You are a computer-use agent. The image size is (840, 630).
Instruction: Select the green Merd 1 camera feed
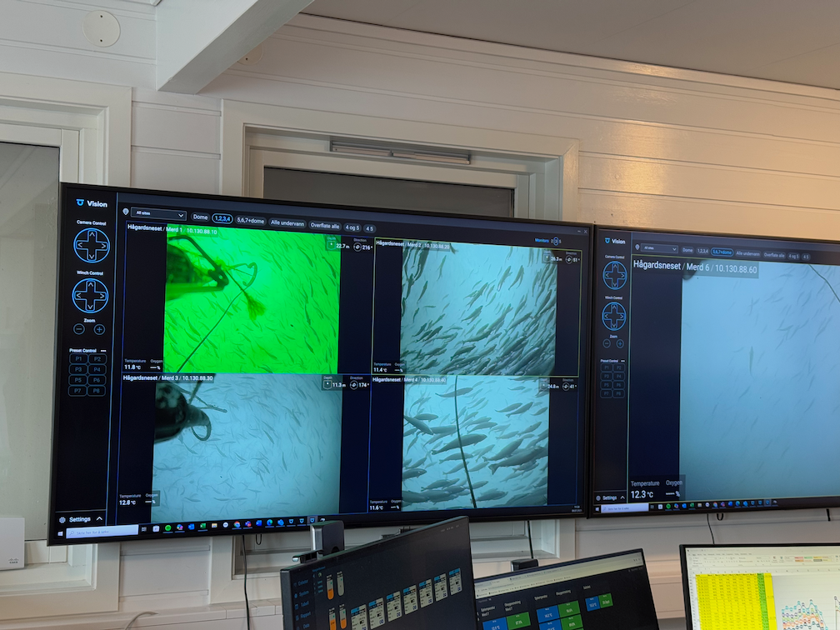click(x=252, y=298)
